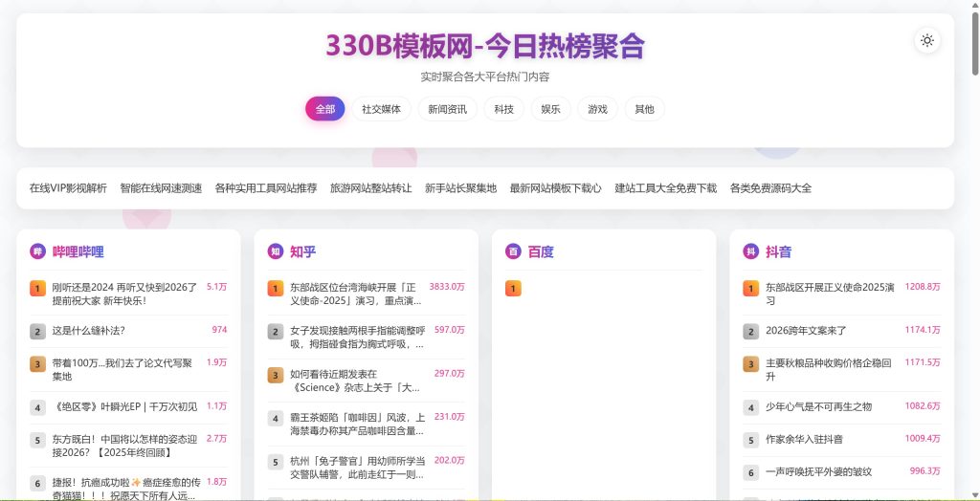Click rank 1 badge beside 刚听还是2024
This screenshot has height=501, width=980.
pyautogui.click(x=37, y=288)
